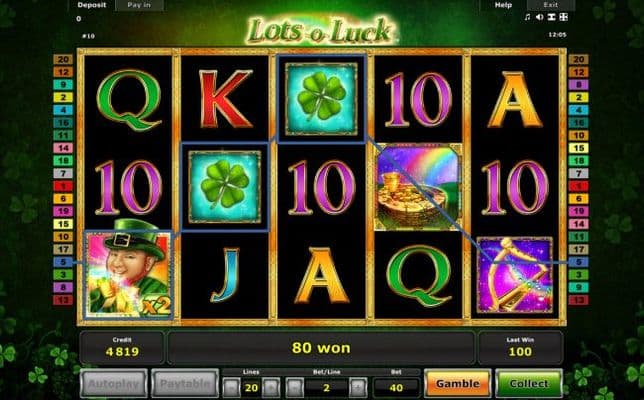This screenshot has height=400, width=644.
Task: Open the Pay in tab
Action: 139,5
